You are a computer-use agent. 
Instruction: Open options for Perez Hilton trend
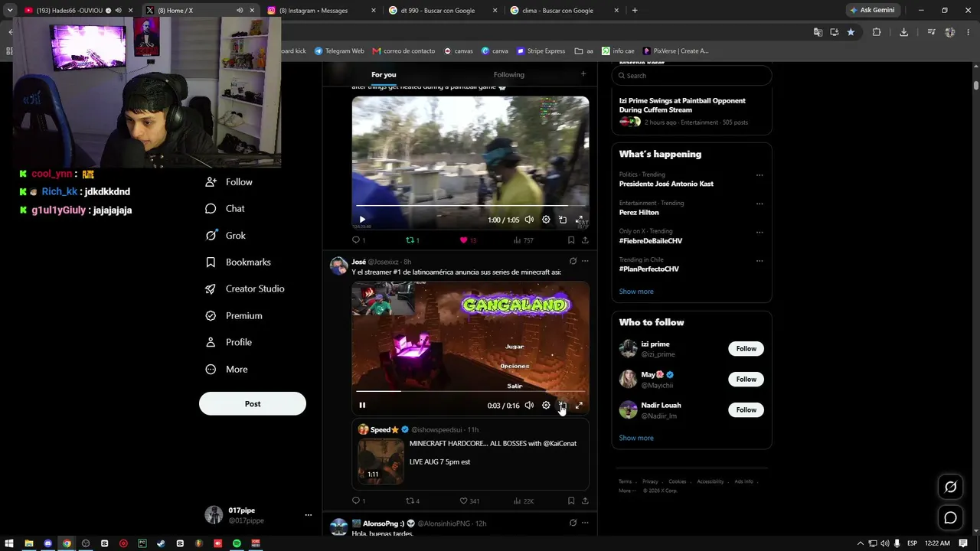pos(759,204)
